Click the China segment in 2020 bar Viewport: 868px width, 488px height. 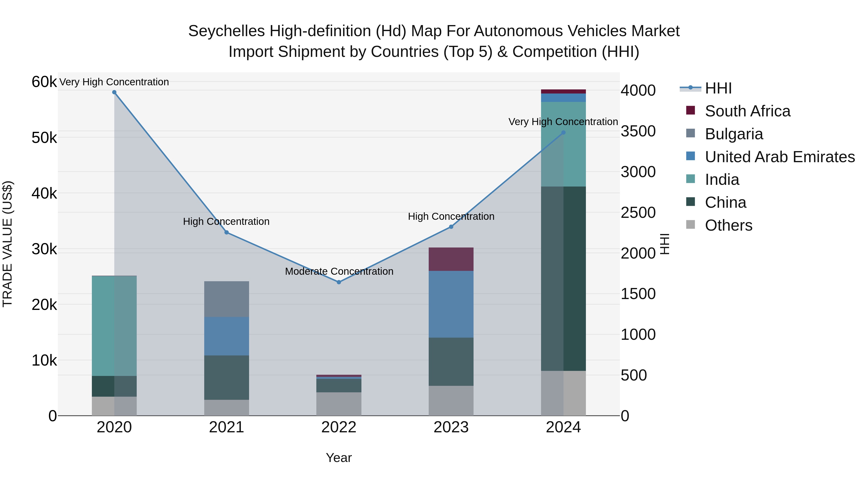[114, 386]
